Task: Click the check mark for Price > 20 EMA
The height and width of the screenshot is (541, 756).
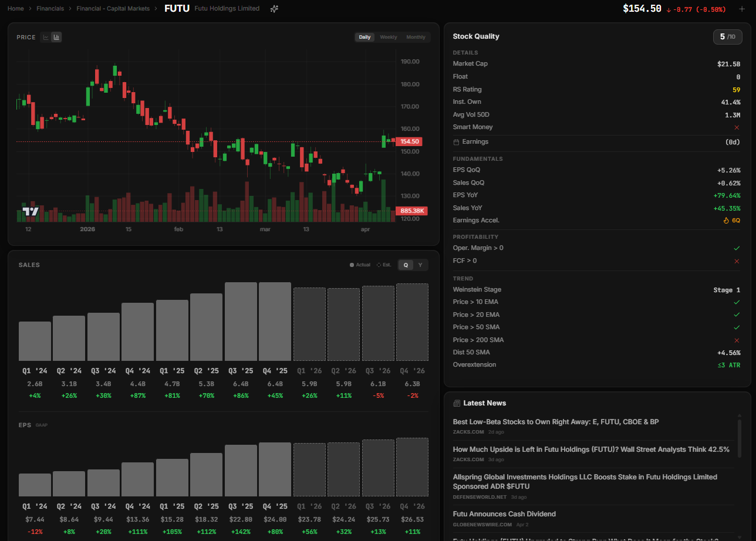Action: (x=737, y=315)
